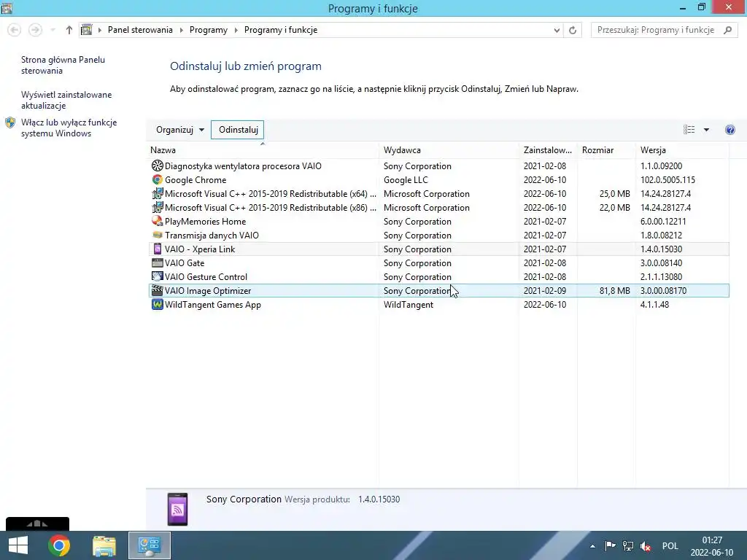This screenshot has height=560, width=747.
Task: Click the 25,0 MB size cell
Action: point(614,194)
